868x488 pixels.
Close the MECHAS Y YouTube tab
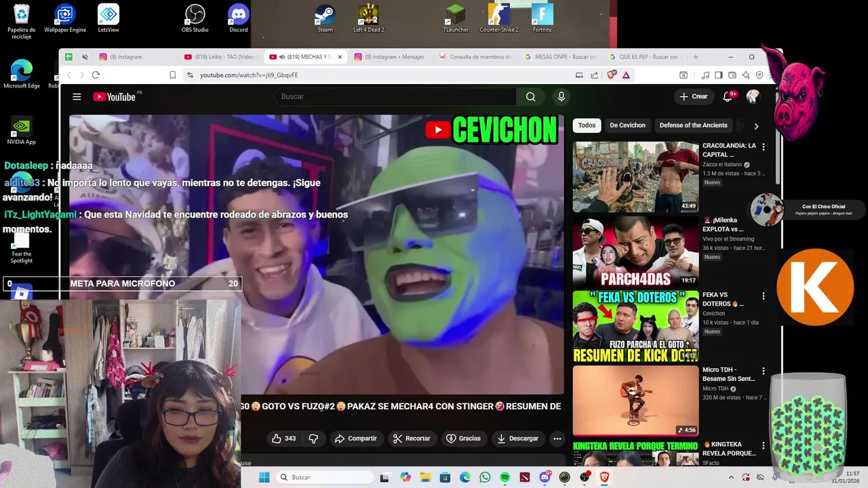(x=340, y=57)
